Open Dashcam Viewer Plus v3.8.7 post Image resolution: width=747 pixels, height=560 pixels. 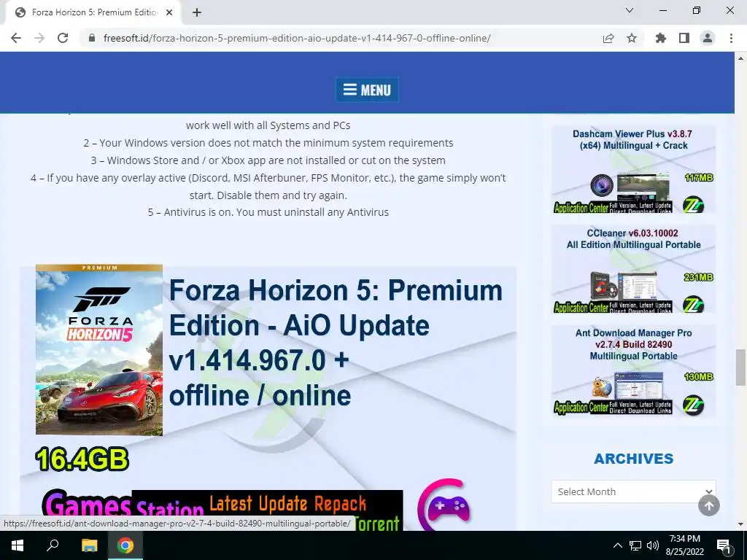coord(632,139)
